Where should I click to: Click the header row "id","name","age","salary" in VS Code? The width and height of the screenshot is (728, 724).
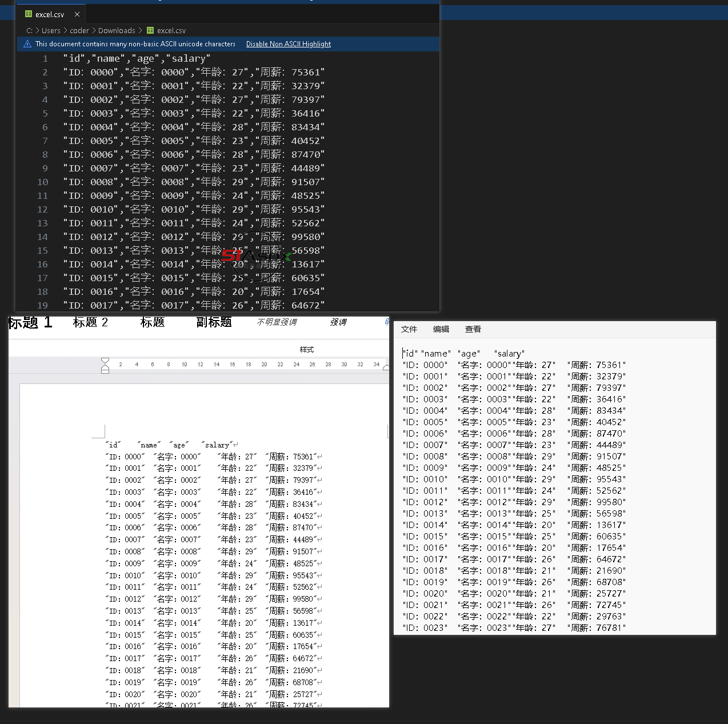[x=137, y=58]
